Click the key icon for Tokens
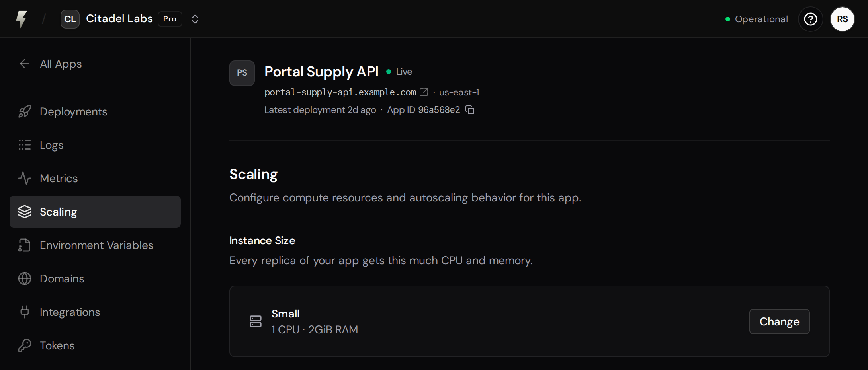 coord(25,345)
